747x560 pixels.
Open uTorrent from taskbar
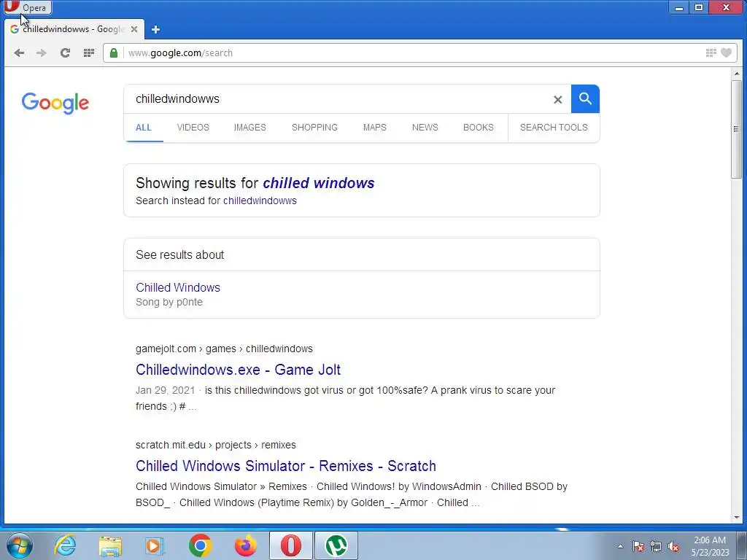tap(336, 545)
